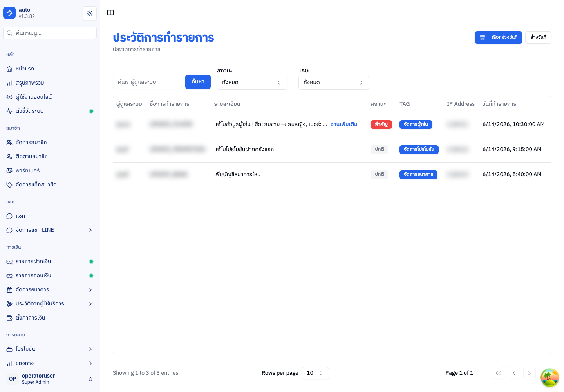Select row แก้ไขโปรโมชั่นฝากครั้งแรก detail text
This screenshot has height=392, width=564.
(244, 150)
